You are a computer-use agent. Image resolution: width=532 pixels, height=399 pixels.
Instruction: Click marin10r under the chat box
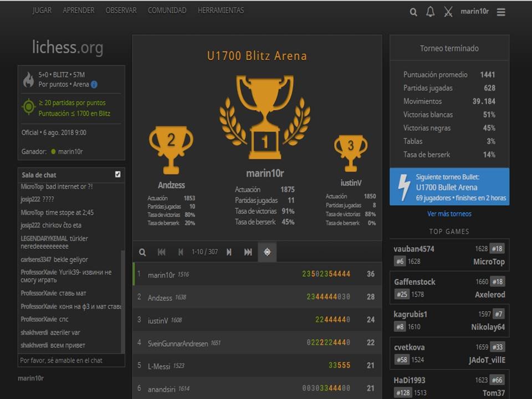pos(31,378)
